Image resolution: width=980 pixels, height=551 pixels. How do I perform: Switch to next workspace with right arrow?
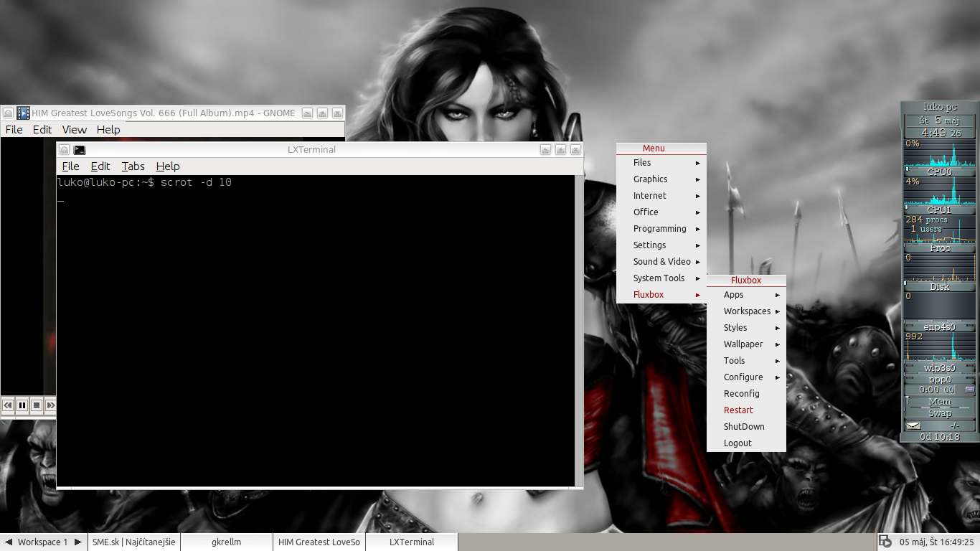click(x=78, y=542)
